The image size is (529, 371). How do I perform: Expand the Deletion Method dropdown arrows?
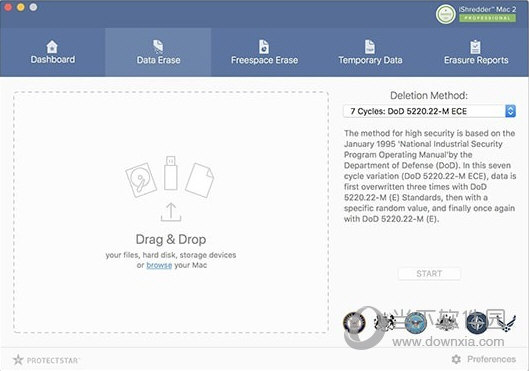click(x=510, y=111)
